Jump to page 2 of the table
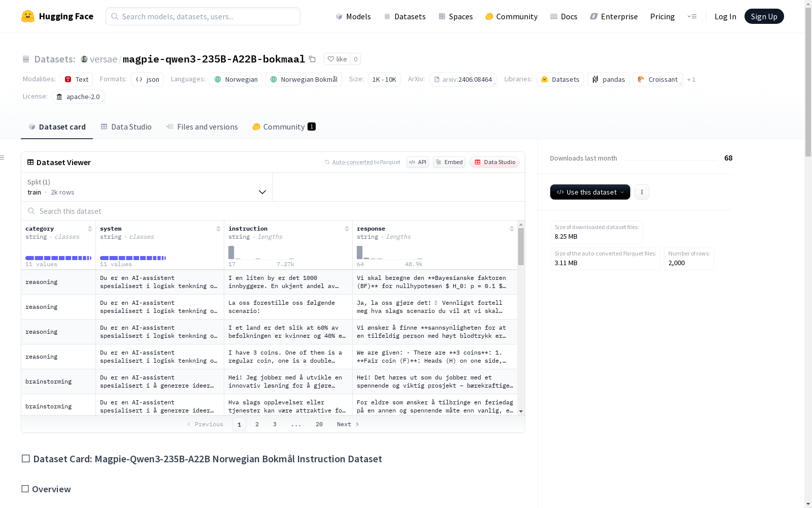 (257, 424)
